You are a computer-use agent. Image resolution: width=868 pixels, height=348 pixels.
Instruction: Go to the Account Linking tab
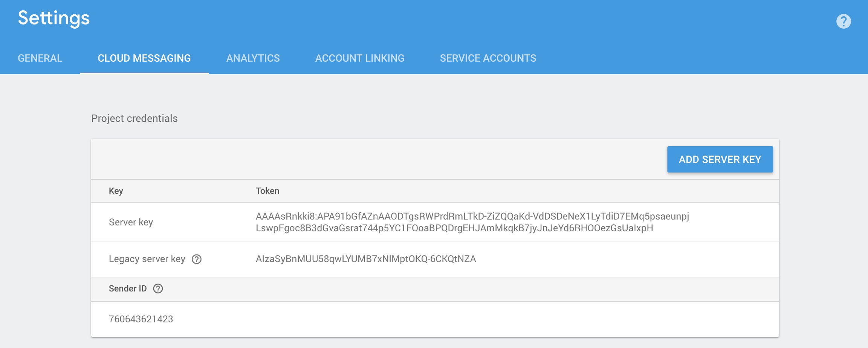coord(360,58)
